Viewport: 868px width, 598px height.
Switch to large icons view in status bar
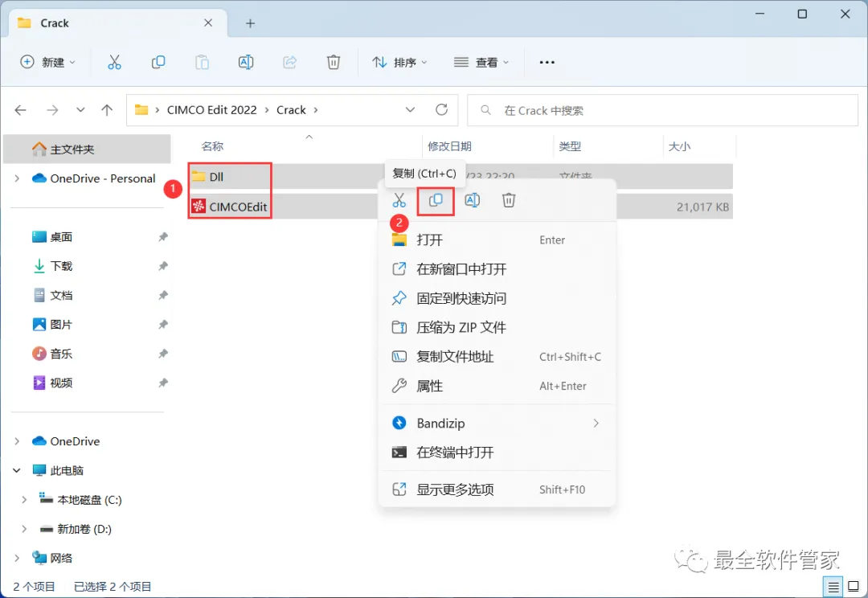(854, 587)
